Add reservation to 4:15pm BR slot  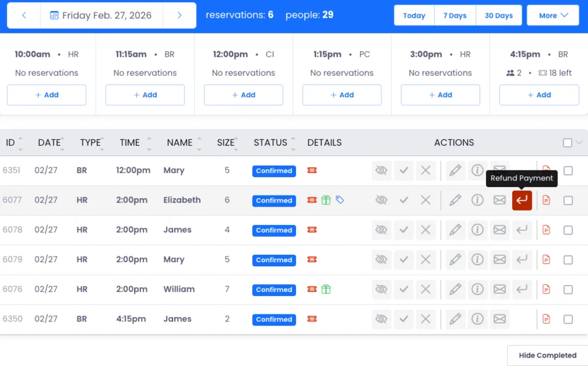539,95
